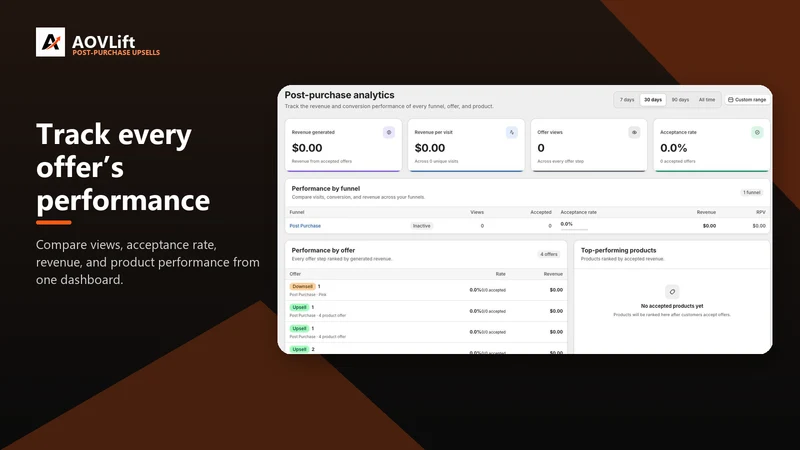The height and width of the screenshot is (450, 800).
Task: Click the No accepted products yet message
Action: [x=672, y=306]
